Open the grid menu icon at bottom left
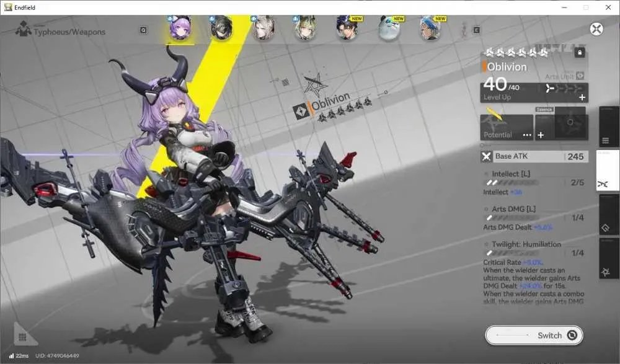 coord(22,337)
